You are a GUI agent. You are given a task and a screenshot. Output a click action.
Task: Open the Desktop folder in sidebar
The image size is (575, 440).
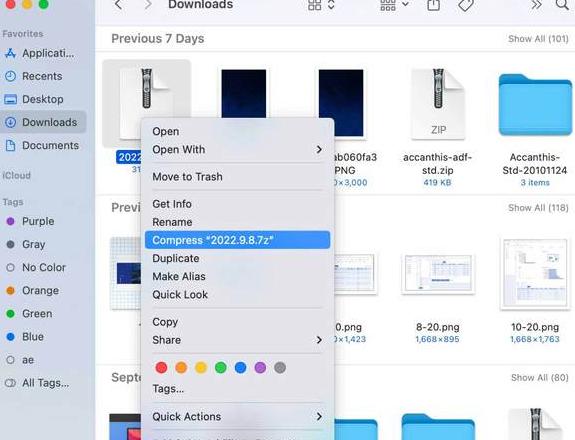click(34, 99)
